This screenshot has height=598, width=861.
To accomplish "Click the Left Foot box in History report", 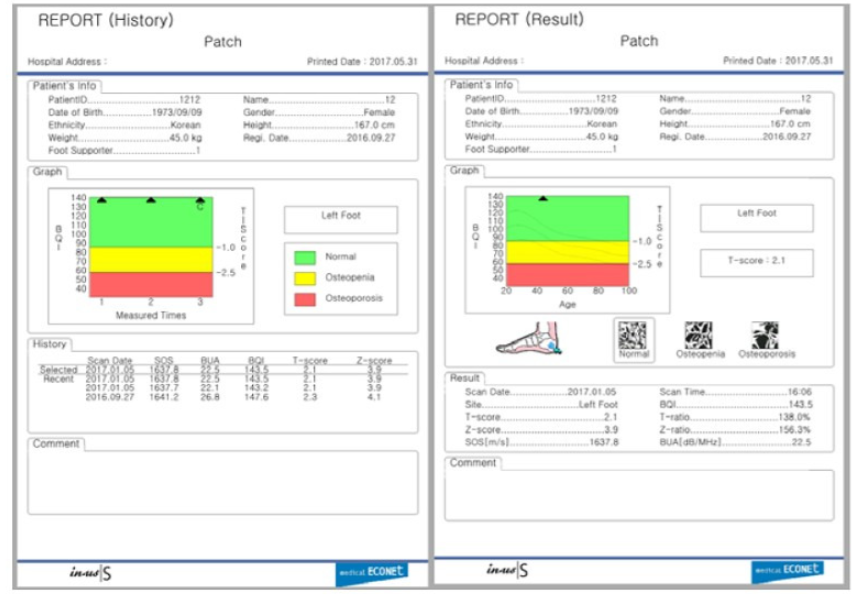I will point(340,219).
